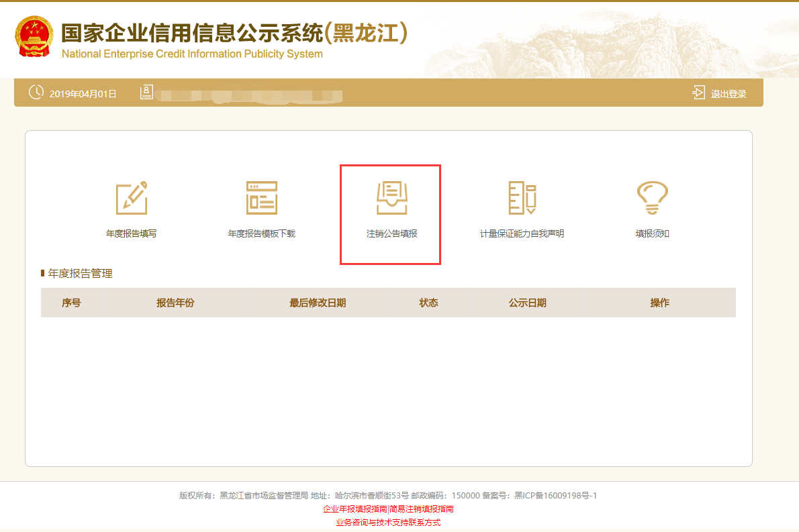Click the 年度报告模板下载 template icon
Viewport: 799px width, 532px height.
pos(261,197)
